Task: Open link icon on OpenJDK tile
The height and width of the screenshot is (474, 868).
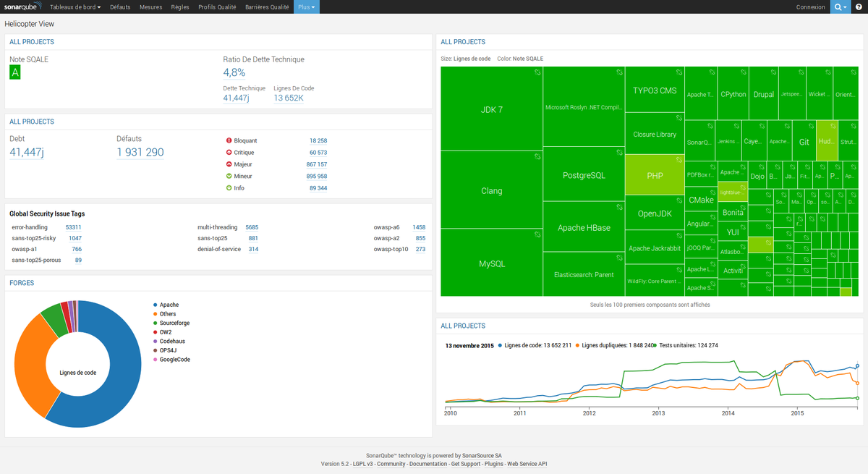Action: pos(678,202)
